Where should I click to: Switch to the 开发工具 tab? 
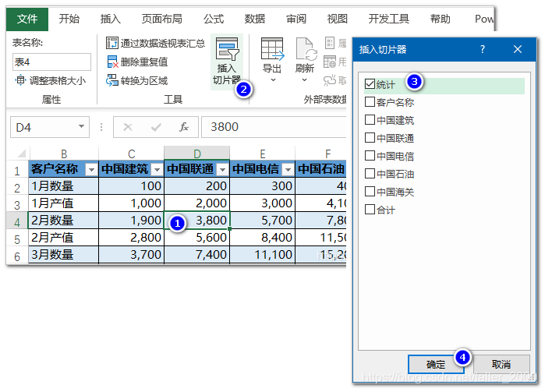click(389, 19)
